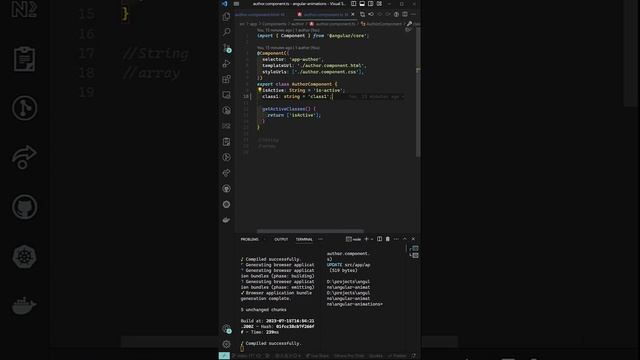Split the terminal
Image resolution: width=640 pixels, height=360 pixels.
tap(380, 239)
